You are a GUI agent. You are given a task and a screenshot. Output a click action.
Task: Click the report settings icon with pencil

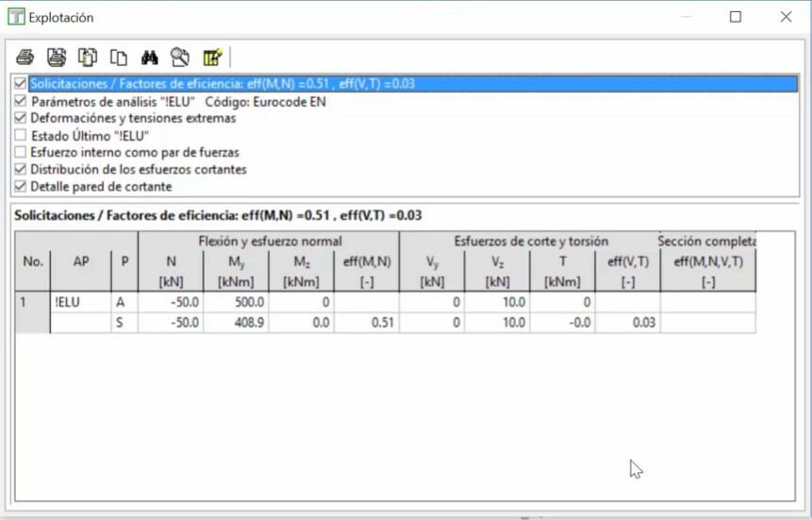(x=212, y=57)
